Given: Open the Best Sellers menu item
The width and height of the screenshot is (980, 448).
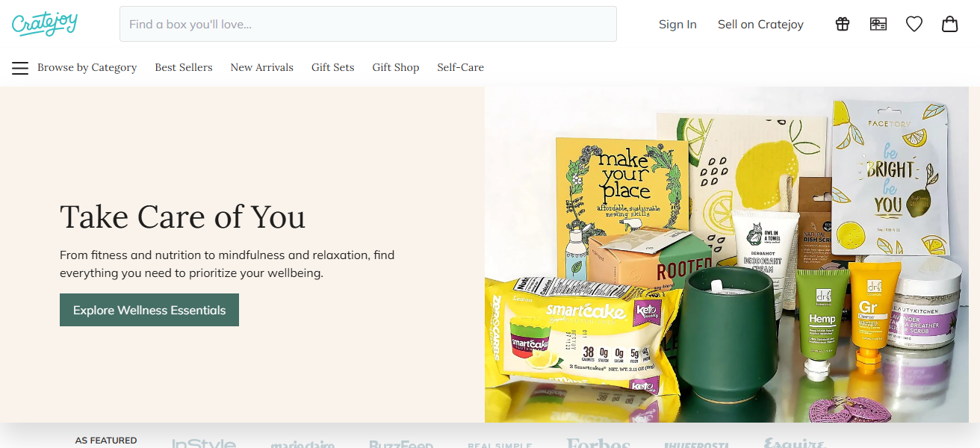Looking at the screenshot, I should pyautogui.click(x=184, y=67).
